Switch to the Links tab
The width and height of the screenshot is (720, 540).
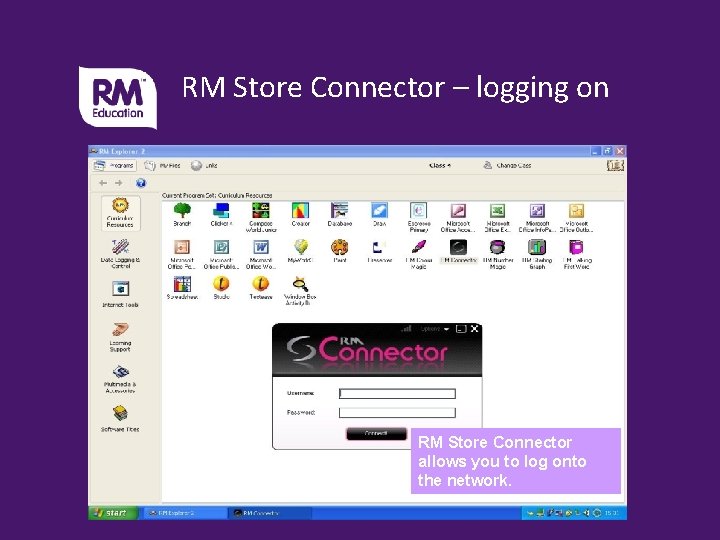pyautogui.click(x=204, y=165)
